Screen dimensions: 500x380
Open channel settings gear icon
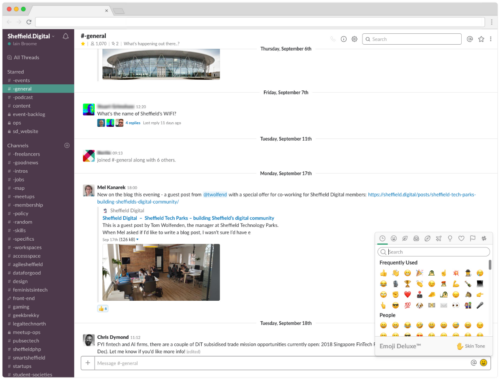tap(354, 39)
